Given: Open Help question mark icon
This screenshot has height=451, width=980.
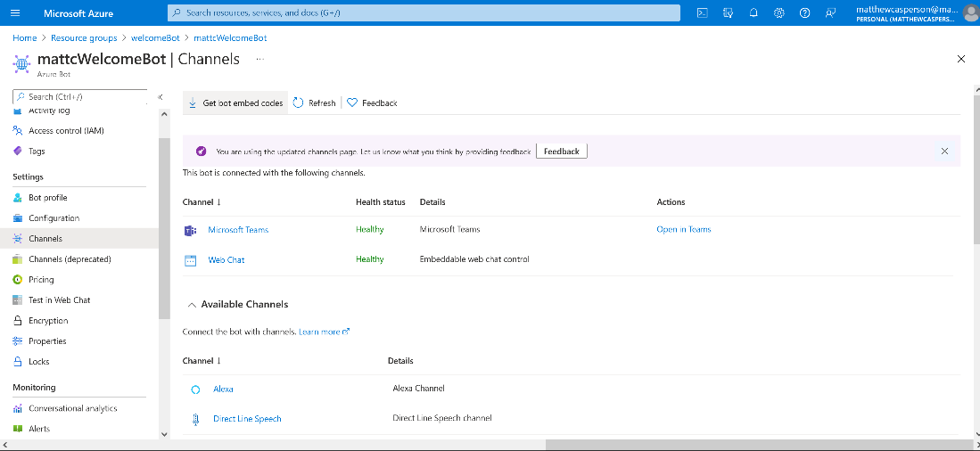Looking at the screenshot, I should click(805, 12).
